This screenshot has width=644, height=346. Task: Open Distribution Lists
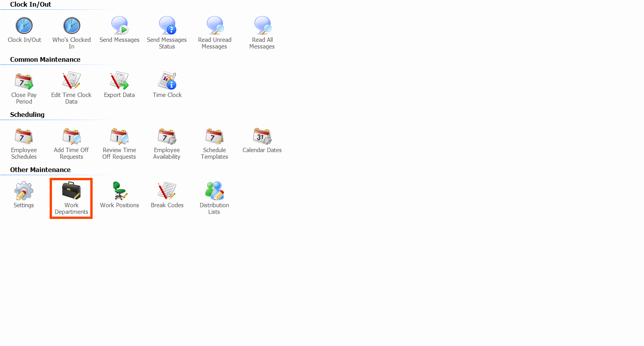[215, 198]
